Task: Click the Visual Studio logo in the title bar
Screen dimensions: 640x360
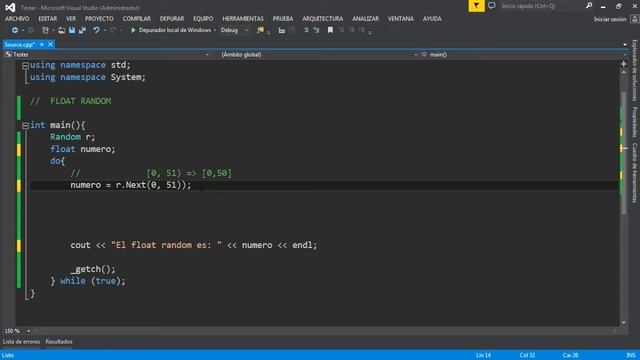Action: pos(10,7)
